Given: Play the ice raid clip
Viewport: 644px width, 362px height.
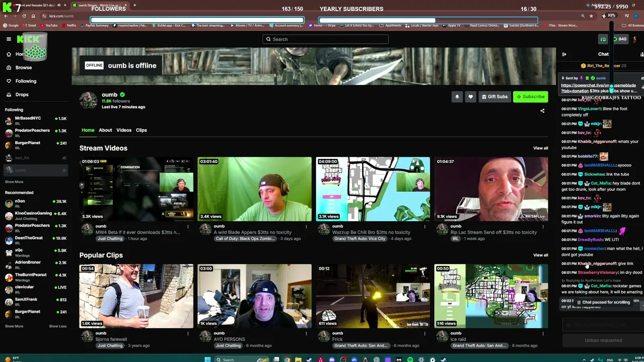Looking at the screenshot, I should tap(491, 296).
